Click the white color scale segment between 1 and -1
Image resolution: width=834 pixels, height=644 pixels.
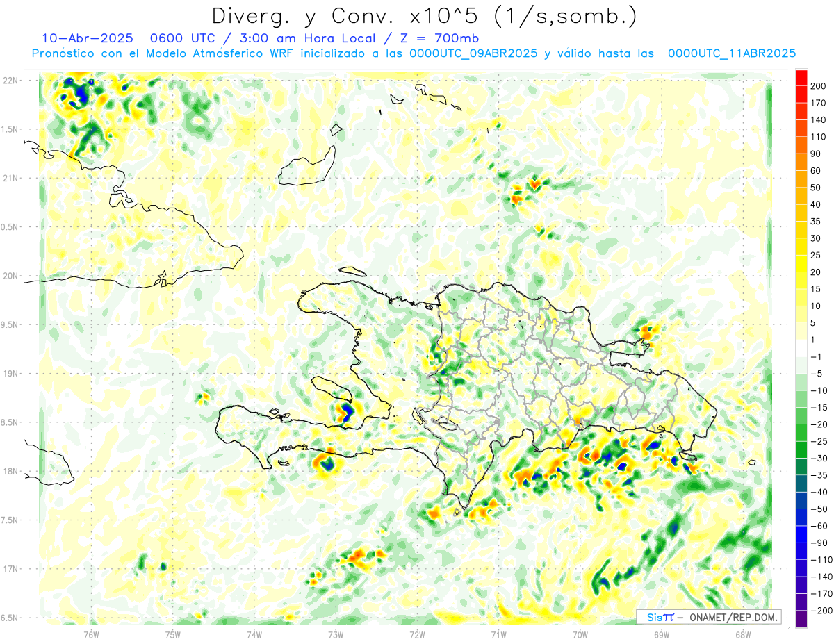coord(801,348)
